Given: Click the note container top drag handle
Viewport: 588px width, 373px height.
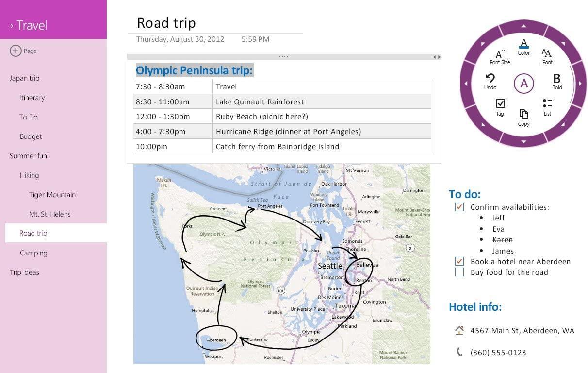Looking at the screenshot, I should point(283,57).
